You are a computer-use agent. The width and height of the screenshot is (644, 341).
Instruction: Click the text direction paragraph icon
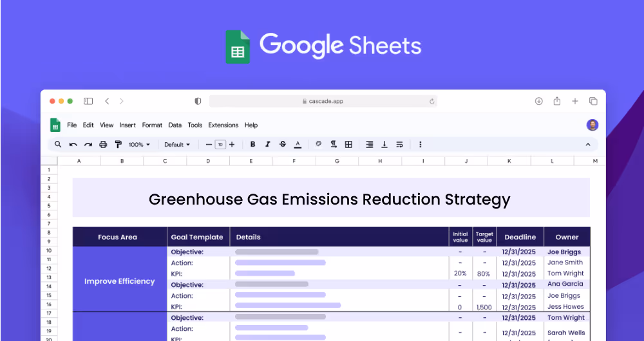click(334, 144)
